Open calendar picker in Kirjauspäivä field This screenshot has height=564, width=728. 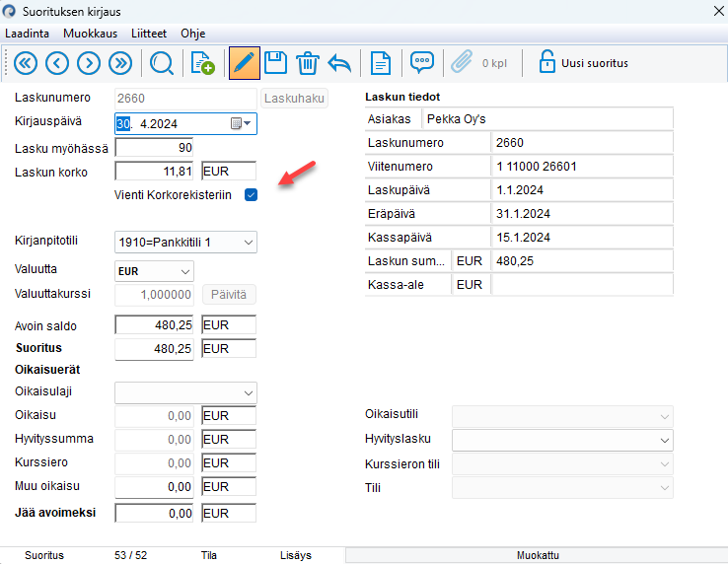(x=241, y=123)
